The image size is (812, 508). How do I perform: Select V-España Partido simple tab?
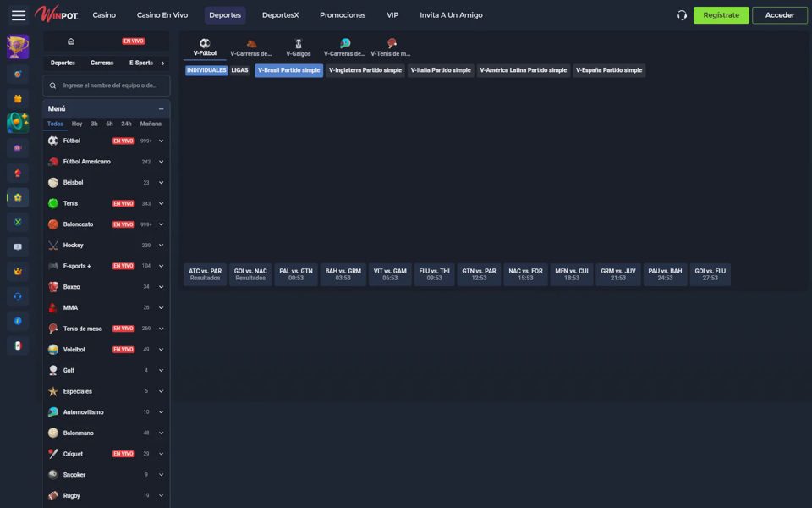coord(609,70)
